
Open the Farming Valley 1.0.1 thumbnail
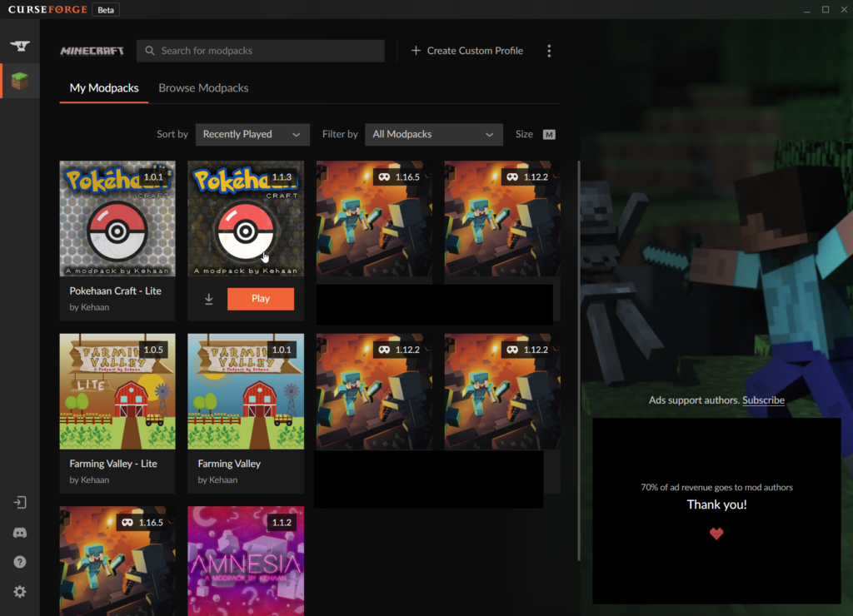coord(246,391)
